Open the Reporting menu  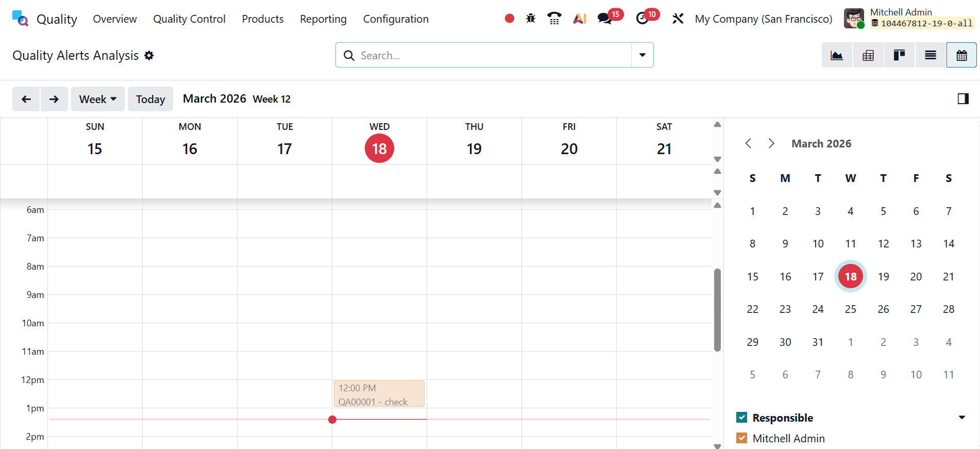(323, 19)
